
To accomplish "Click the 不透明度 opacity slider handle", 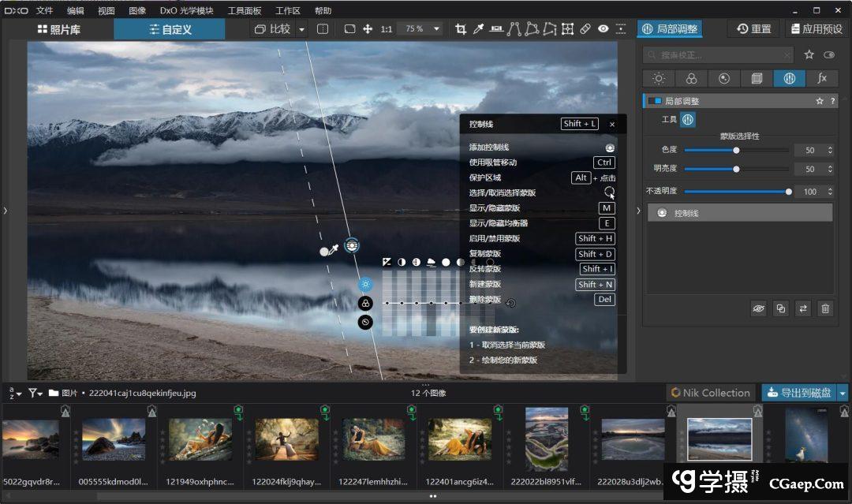I will pyautogui.click(x=788, y=192).
